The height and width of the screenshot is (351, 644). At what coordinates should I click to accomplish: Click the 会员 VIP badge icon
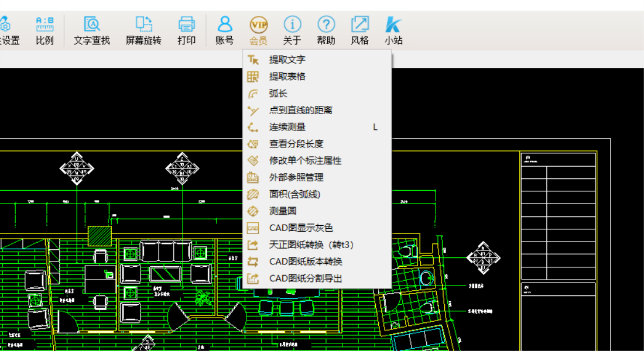pyautogui.click(x=258, y=25)
